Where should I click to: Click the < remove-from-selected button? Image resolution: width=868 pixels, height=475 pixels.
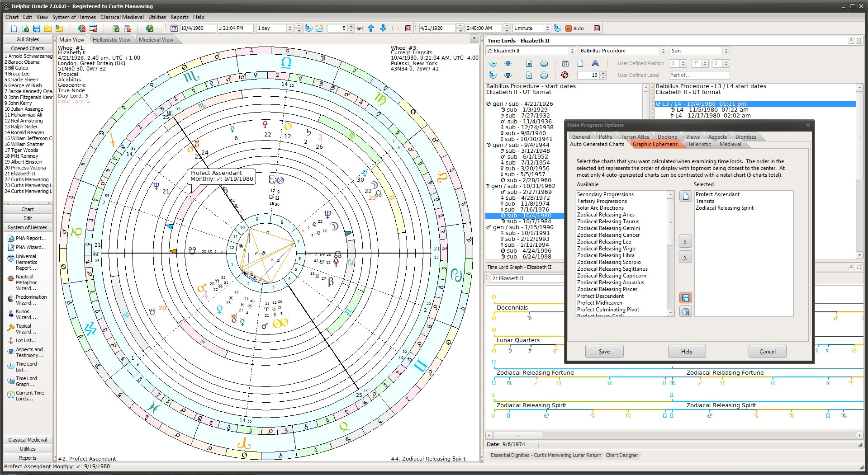point(685,257)
